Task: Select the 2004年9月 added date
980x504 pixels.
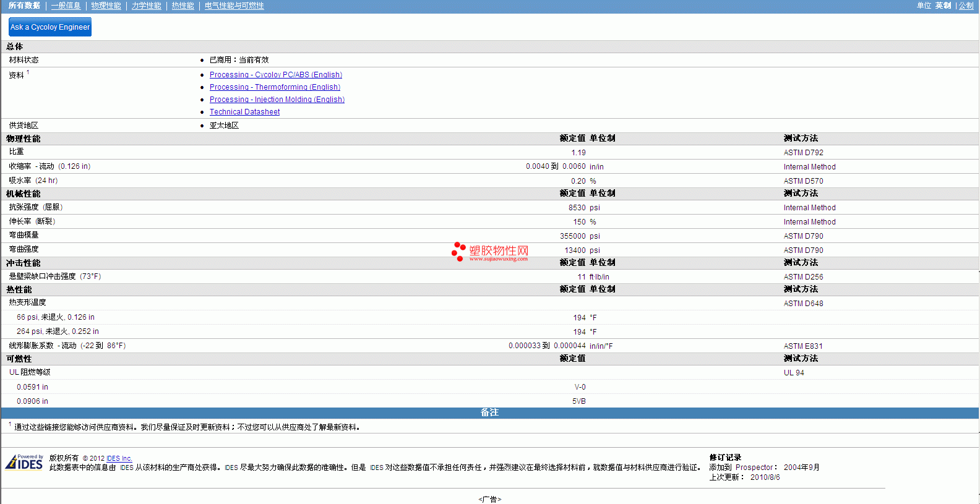Action: pyautogui.click(x=801, y=468)
